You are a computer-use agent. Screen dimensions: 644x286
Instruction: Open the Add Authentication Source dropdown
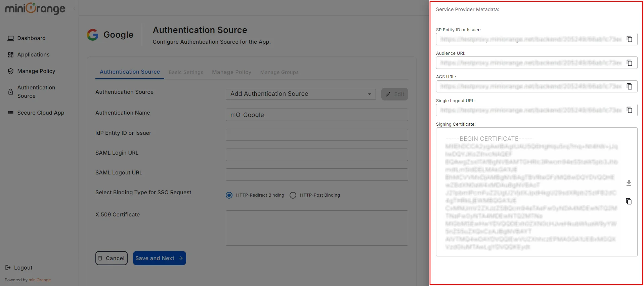click(301, 94)
